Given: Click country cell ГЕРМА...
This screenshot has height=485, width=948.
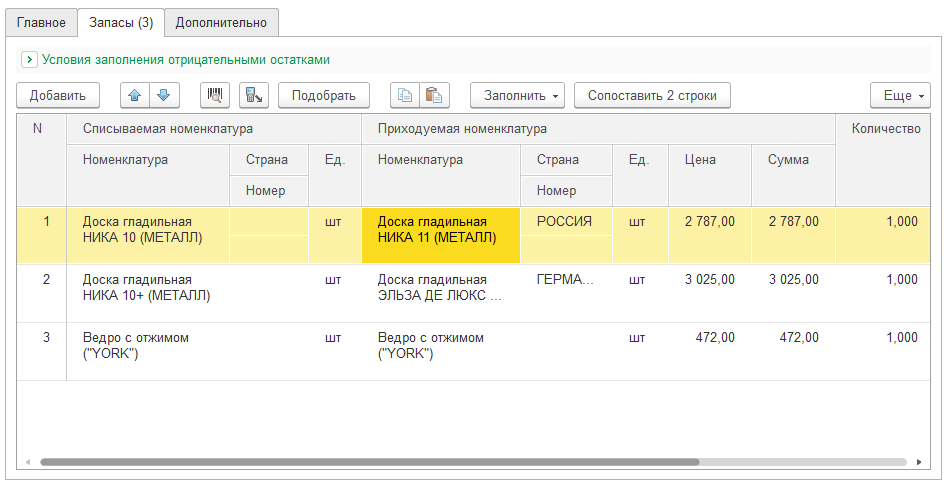Looking at the screenshot, I should (x=567, y=279).
